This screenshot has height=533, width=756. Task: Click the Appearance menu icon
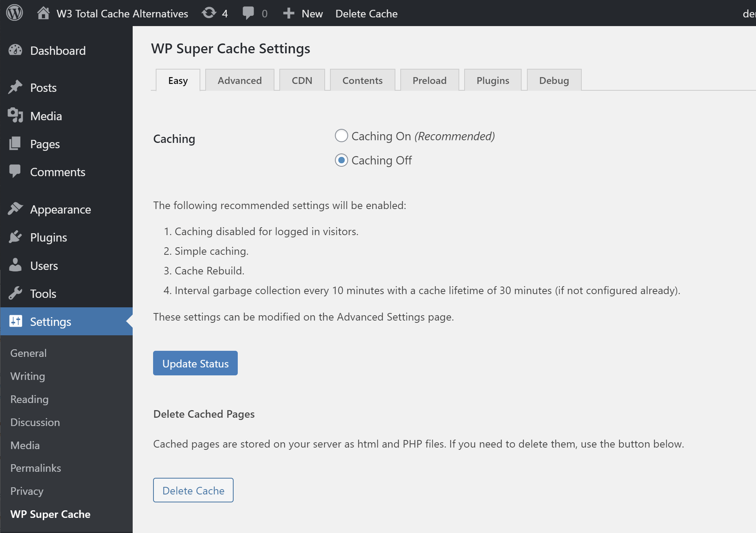click(x=15, y=209)
